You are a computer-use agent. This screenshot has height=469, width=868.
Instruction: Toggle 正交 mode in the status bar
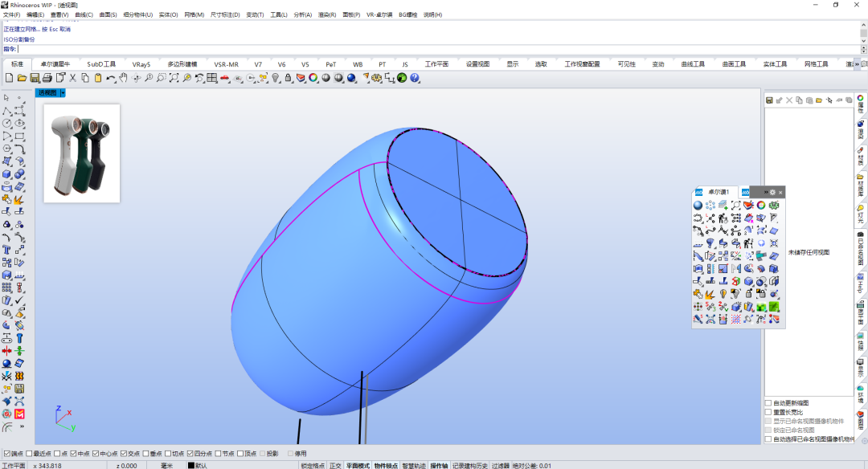335,466
